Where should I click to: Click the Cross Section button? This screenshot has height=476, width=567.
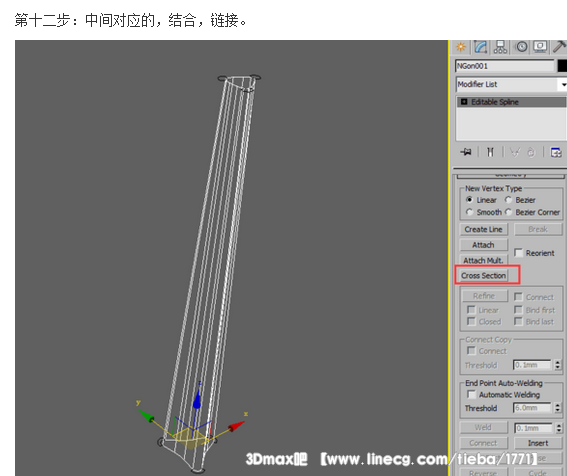pos(483,276)
